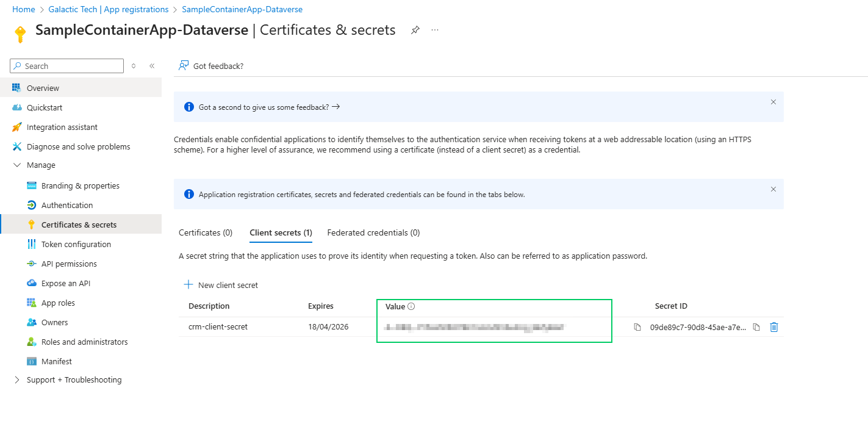The image size is (868, 446).
Task: Toggle the sidebar expand/collapse arrows
Action: click(134, 66)
